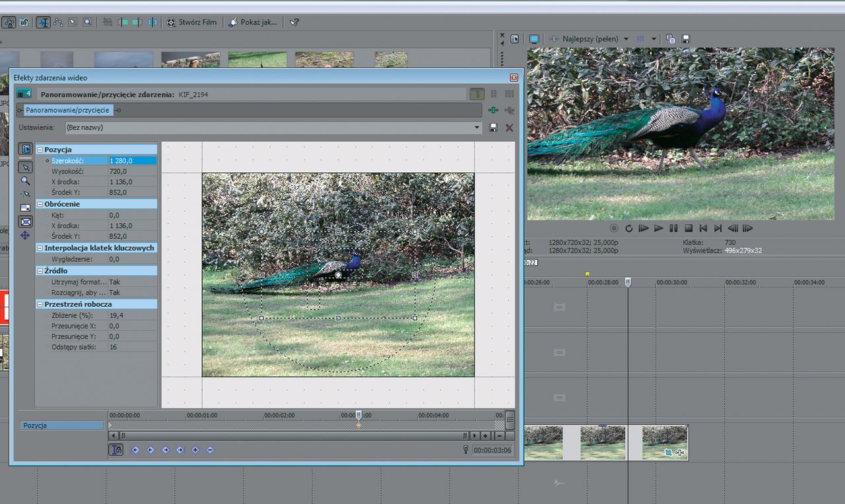Image resolution: width=845 pixels, height=504 pixels.
Task: Switch to large grid view in effects window
Action: click(509, 94)
